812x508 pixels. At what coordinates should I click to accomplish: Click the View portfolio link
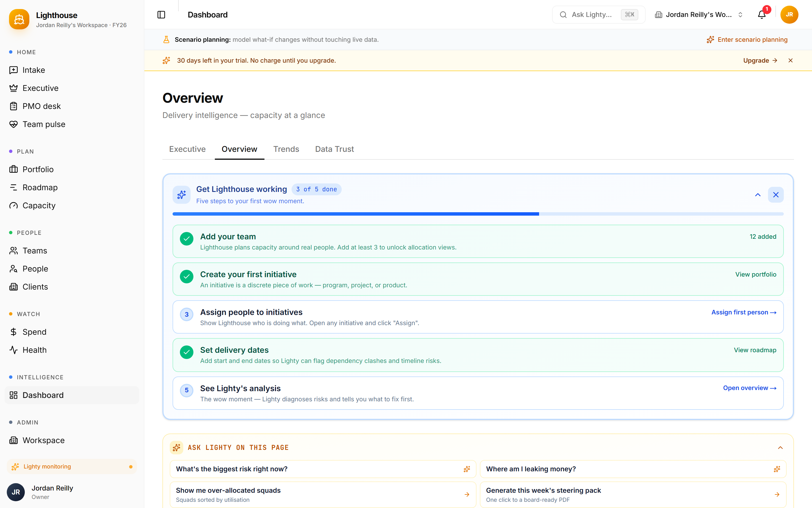[756, 275]
